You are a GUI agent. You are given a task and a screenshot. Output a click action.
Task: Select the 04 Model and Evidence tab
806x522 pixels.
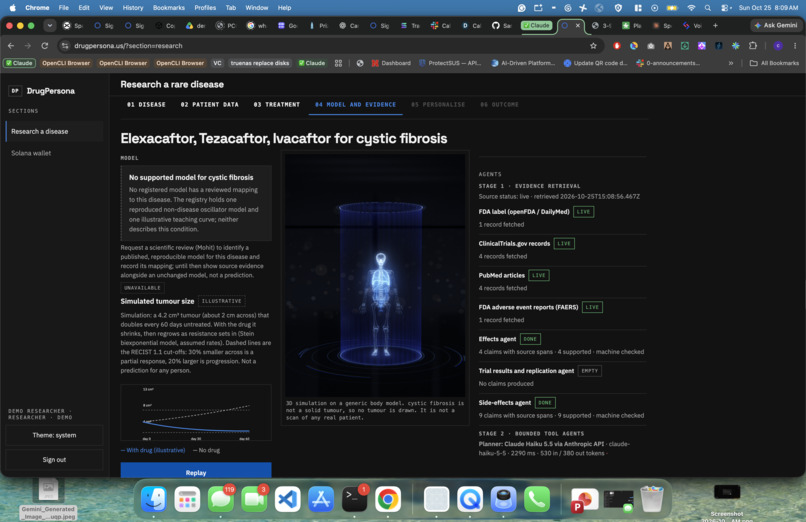(x=356, y=105)
